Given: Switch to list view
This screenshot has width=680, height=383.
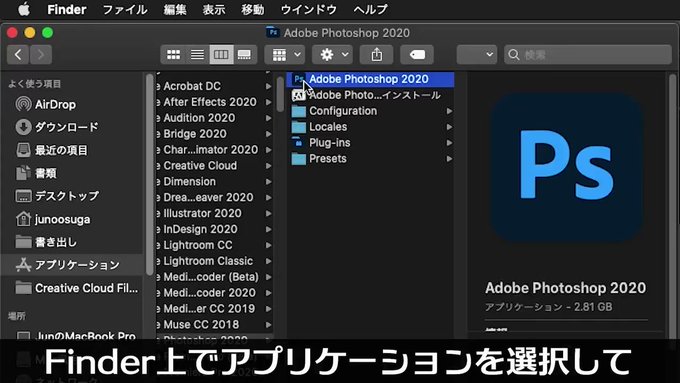Looking at the screenshot, I should (x=197, y=55).
